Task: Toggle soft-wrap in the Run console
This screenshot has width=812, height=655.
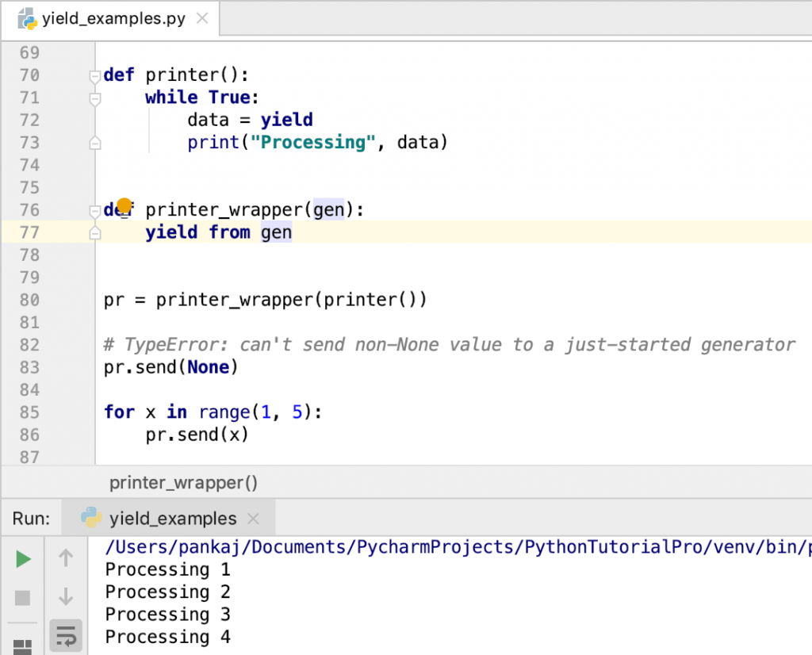Action: [x=66, y=635]
